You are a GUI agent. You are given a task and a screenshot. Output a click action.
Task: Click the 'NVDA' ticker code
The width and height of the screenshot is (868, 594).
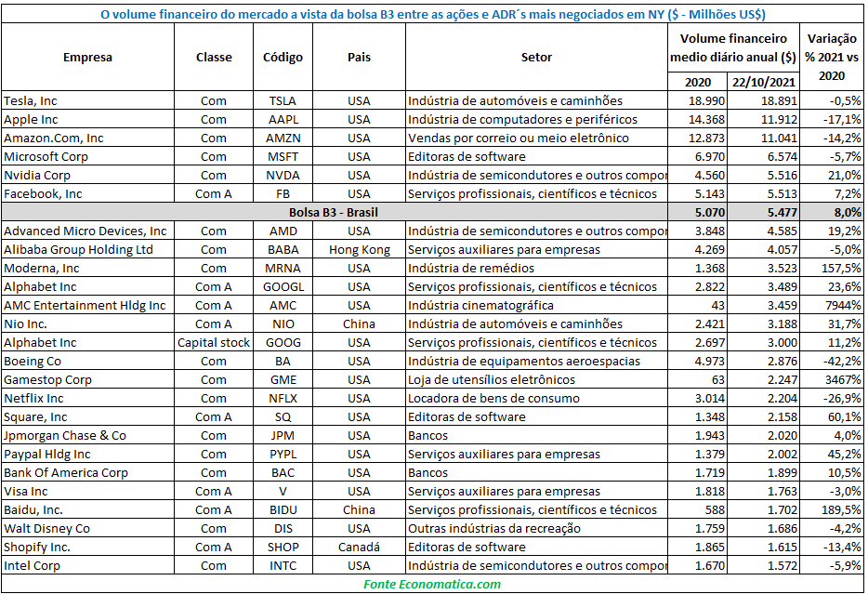coord(283,176)
